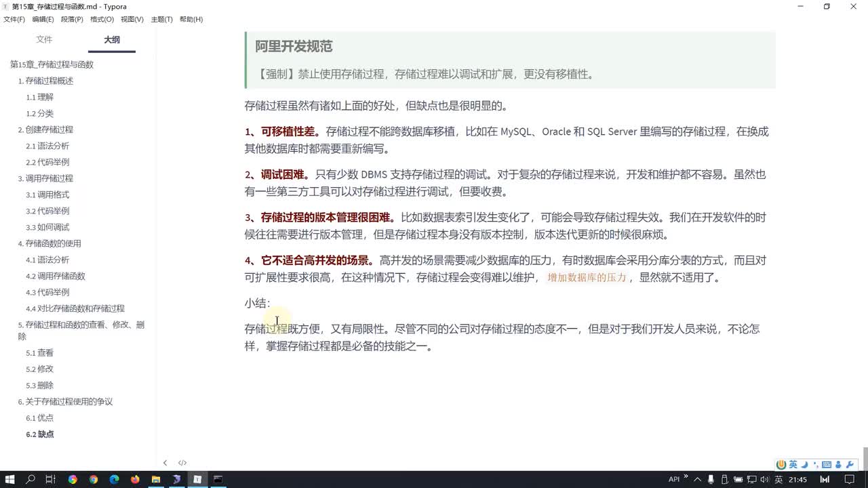
Task: Click the IME toolbar logo icon
Action: click(781, 464)
